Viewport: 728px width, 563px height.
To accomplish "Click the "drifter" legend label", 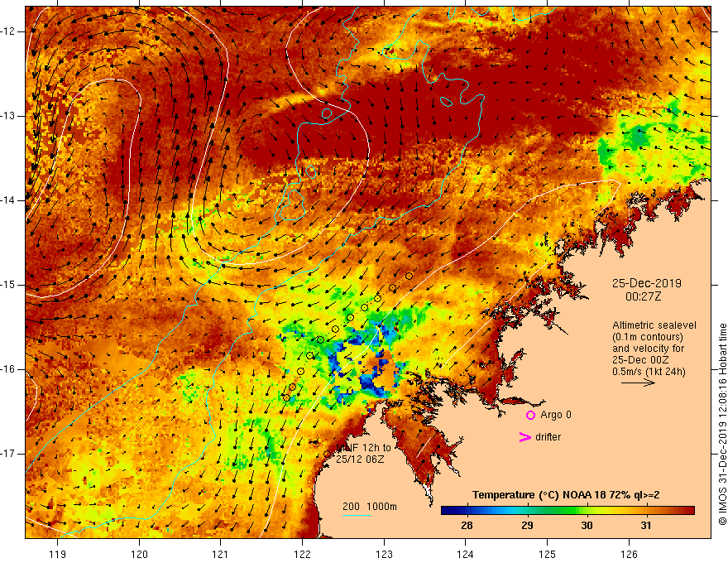I will [548, 437].
